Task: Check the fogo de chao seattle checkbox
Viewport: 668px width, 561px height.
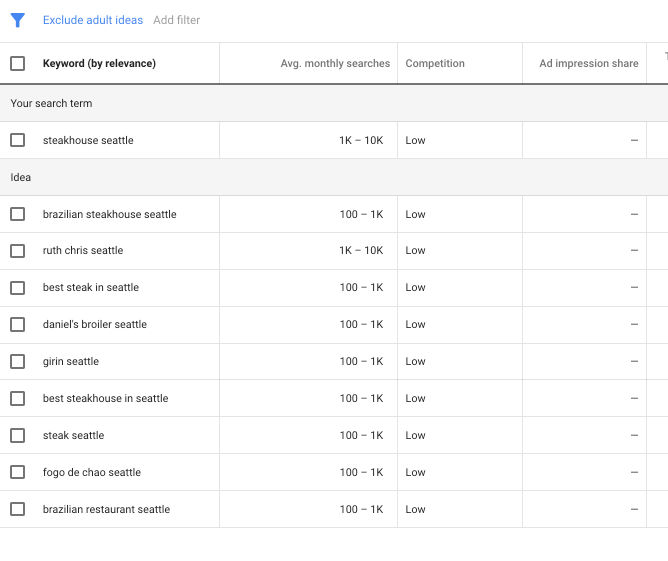Action: click(17, 473)
